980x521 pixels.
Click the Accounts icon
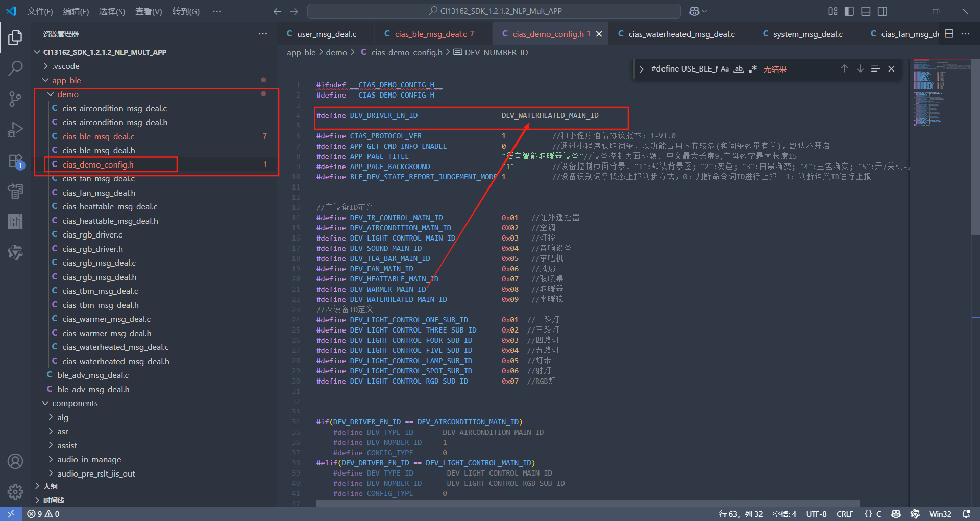[x=15, y=461]
